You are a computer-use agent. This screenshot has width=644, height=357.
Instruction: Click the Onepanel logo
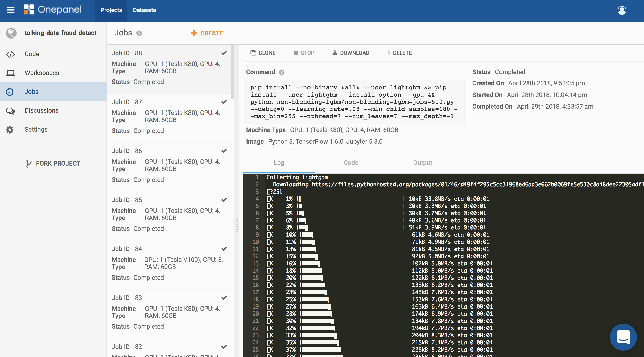coord(53,10)
